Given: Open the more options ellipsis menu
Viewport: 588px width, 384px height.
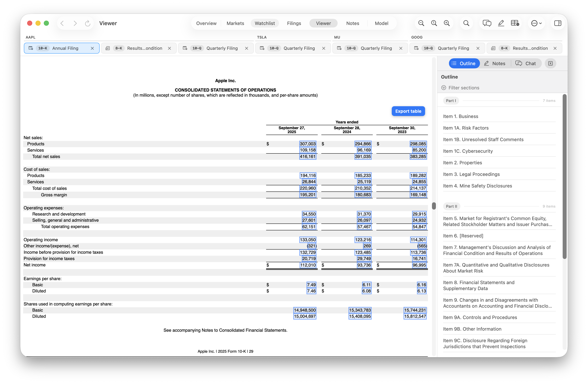Looking at the screenshot, I should [536, 23].
